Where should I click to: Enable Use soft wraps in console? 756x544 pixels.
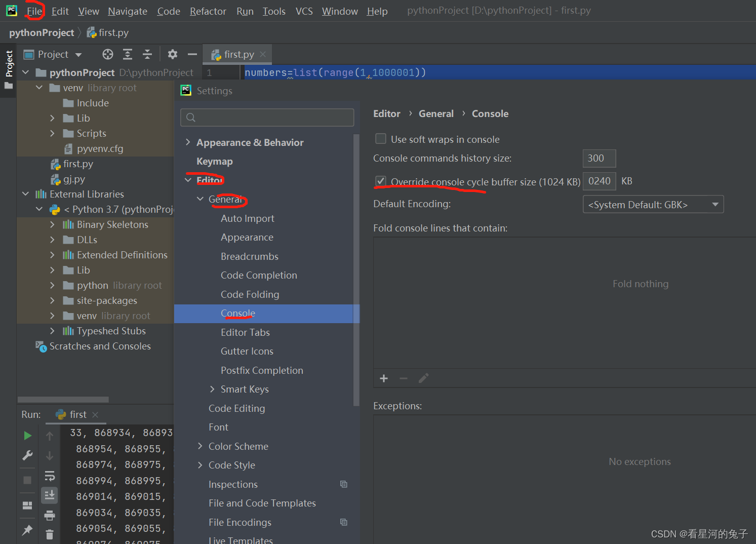tap(381, 139)
